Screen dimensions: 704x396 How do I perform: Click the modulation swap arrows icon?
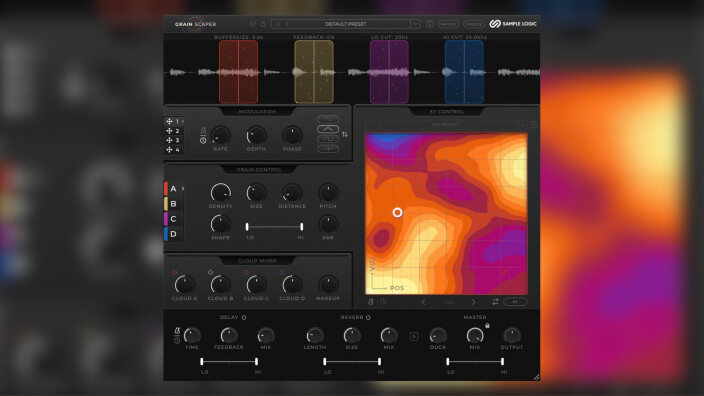pos(345,134)
